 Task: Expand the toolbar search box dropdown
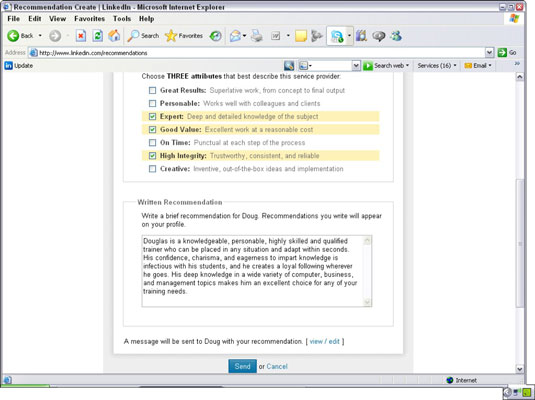(356, 66)
